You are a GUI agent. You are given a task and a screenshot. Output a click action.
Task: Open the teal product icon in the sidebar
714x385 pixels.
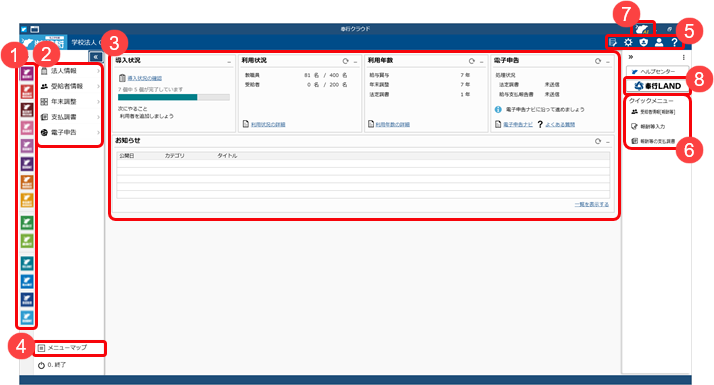(x=27, y=263)
